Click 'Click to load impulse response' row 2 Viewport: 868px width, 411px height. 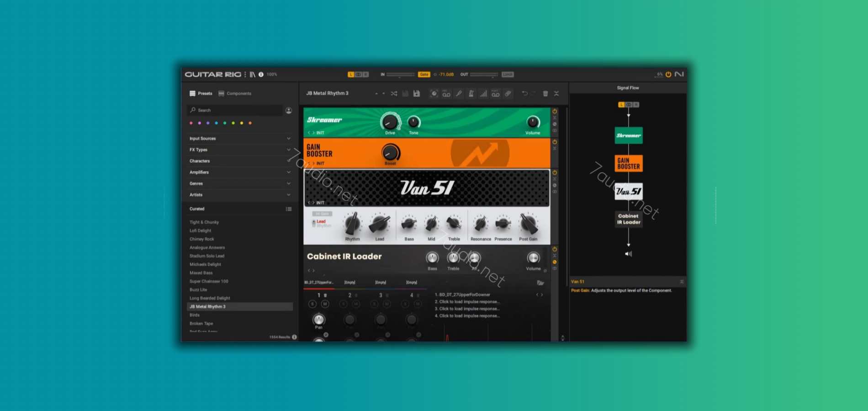point(467,302)
